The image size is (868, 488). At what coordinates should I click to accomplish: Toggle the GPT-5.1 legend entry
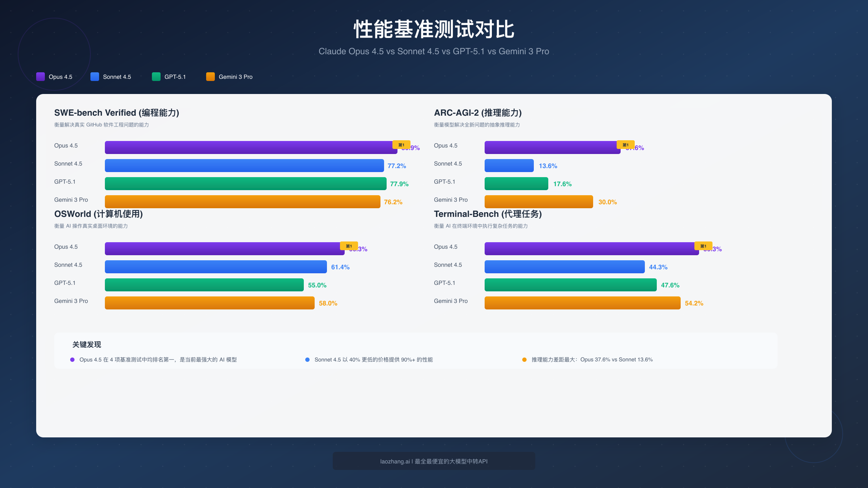(169, 77)
